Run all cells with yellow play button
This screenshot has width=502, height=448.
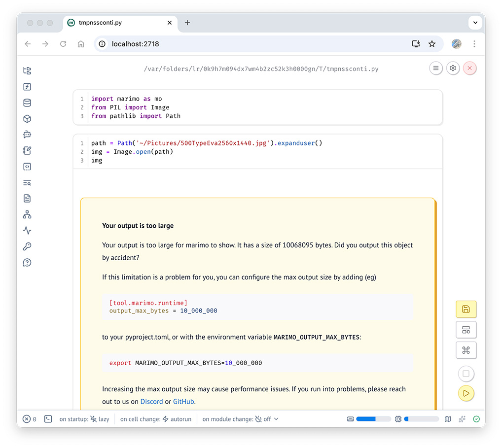[x=466, y=393]
